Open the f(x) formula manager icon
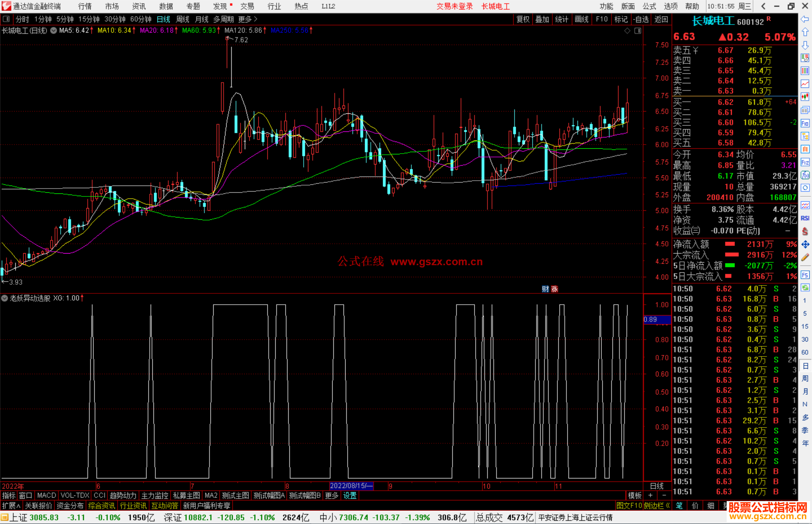Screen dimensions: 812x524 (805, 175)
